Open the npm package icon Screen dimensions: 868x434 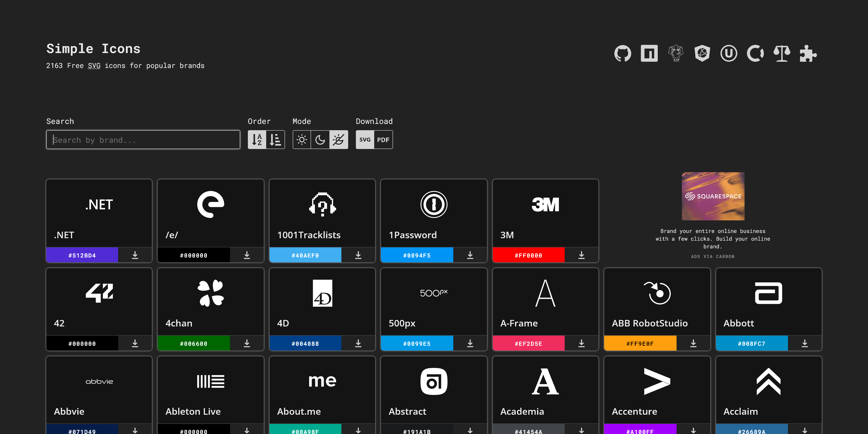click(649, 53)
